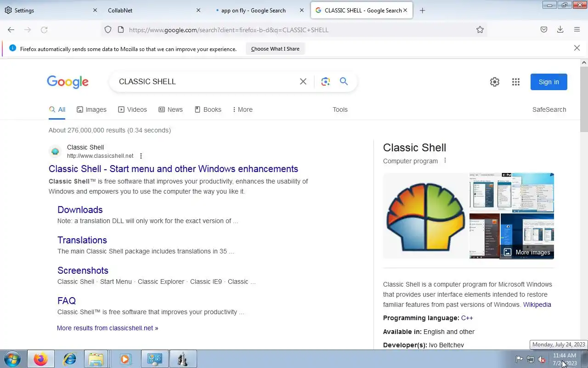Open Windows Media Player from taskbar
This screenshot has width=588, height=368.
coord(125,359)
